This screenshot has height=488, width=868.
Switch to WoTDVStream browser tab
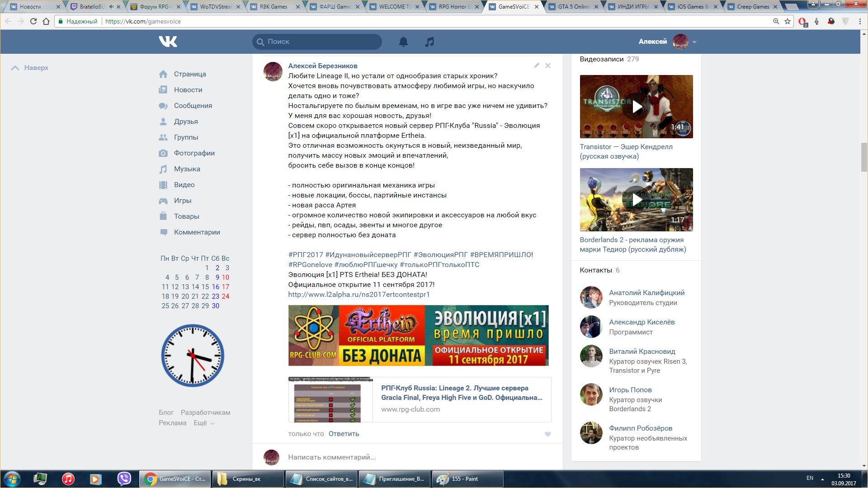216,7
